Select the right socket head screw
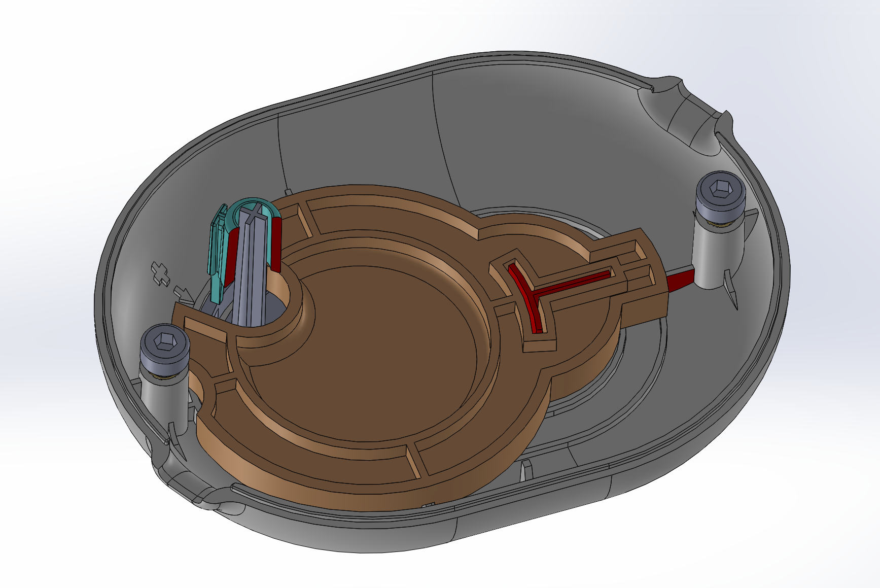This screenshot has height=588, width=880. coord(721,197)
